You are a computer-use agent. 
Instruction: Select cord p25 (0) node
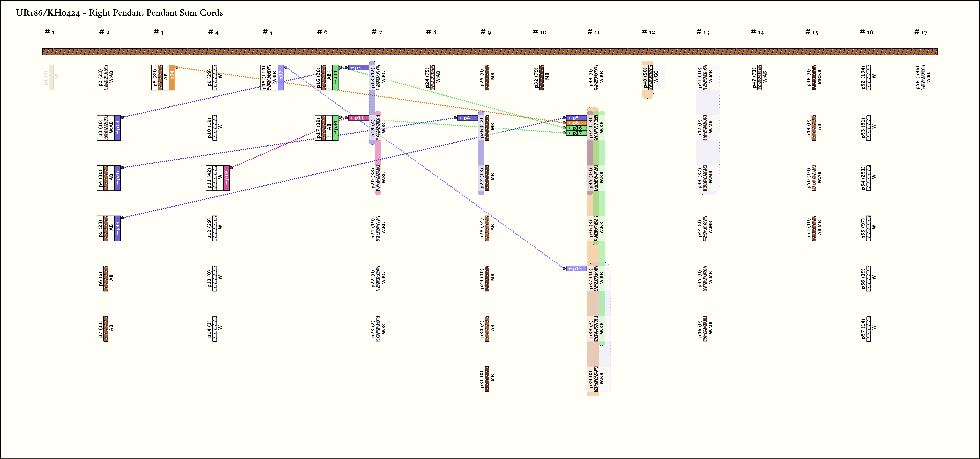coord(487,78)
